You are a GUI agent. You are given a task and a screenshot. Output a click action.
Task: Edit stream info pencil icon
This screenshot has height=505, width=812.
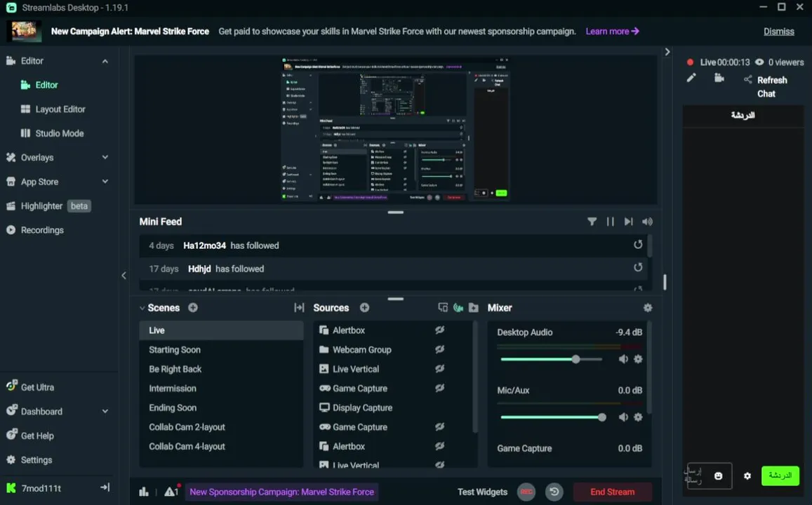point(691,78)
